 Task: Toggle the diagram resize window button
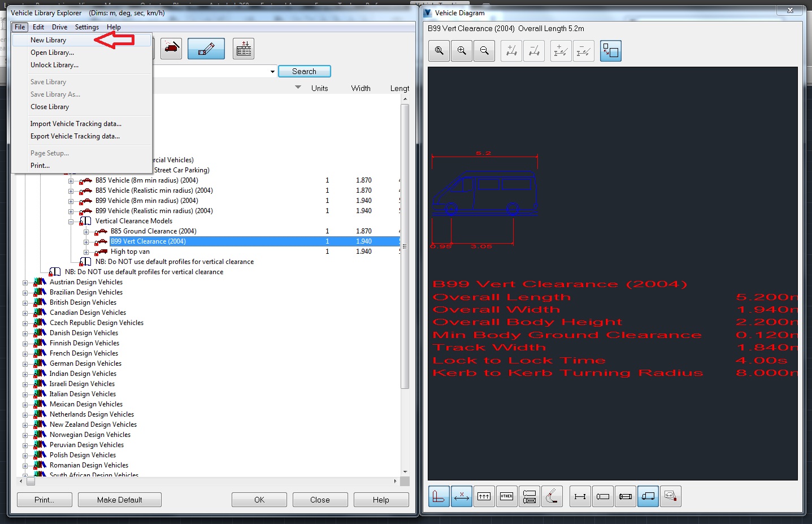coord(611,51)
